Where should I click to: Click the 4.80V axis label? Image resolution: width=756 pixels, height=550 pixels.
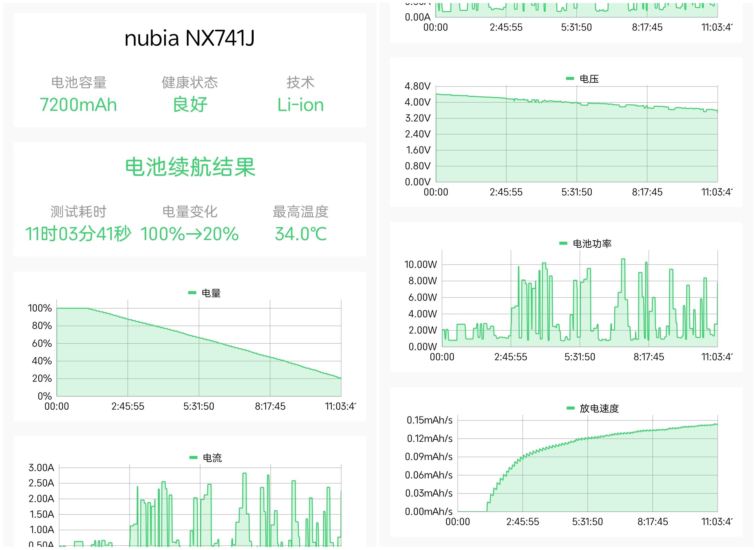pyautogui.click(x=417, y=86)
